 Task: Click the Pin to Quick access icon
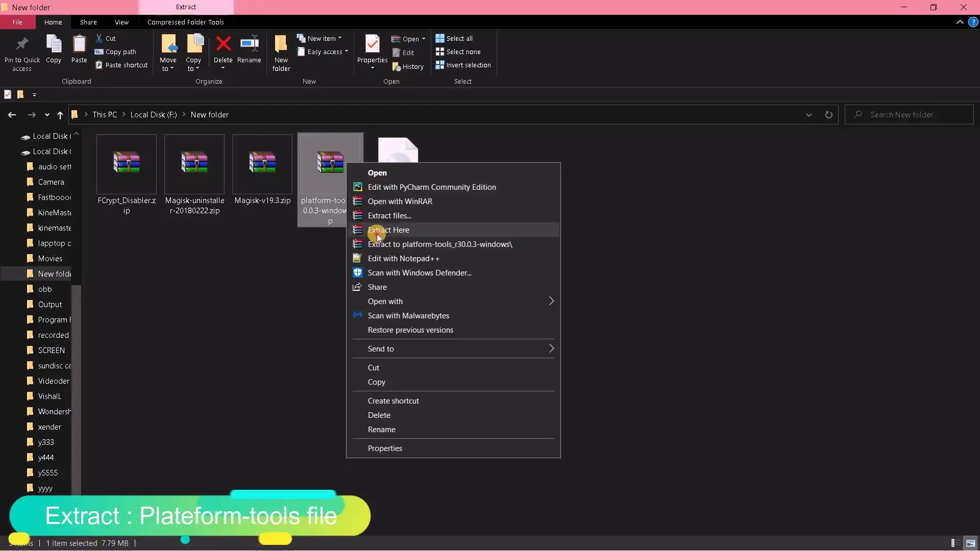(22, 44)
